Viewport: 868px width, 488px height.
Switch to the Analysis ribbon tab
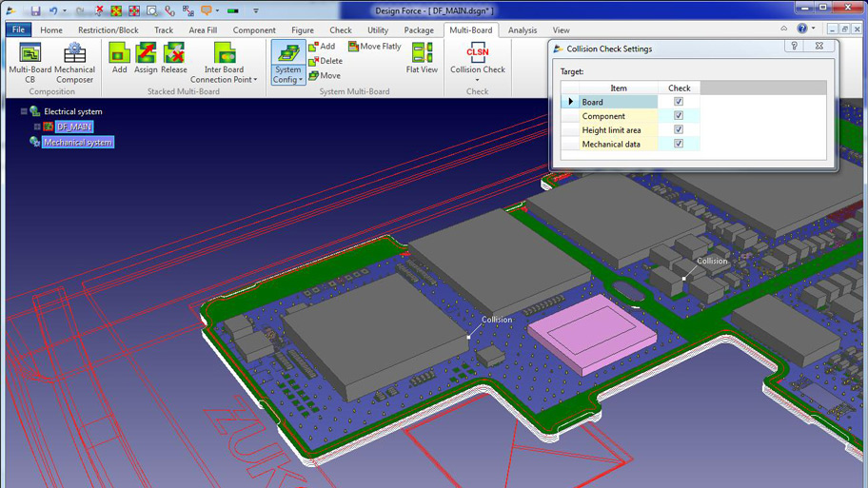click(522, 30)
